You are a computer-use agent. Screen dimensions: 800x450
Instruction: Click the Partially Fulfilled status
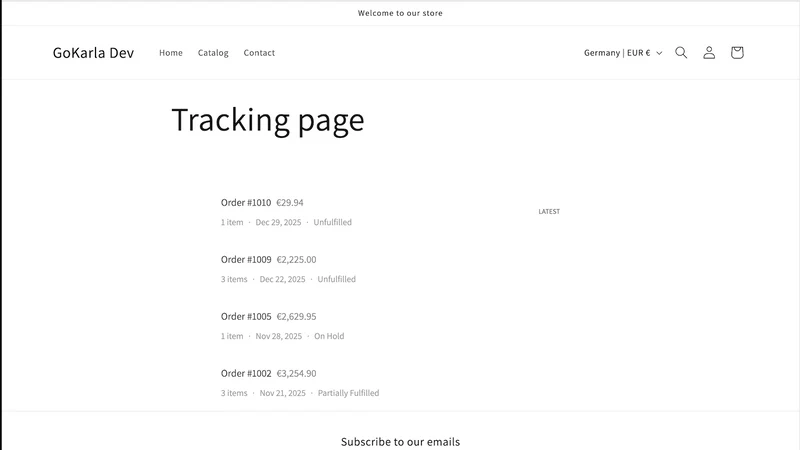tap(348, 393)
